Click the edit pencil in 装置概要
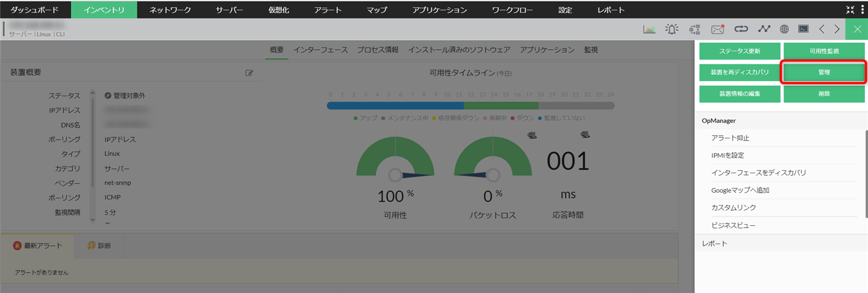This screenshot has height=293, width=868. pyautogui.click(x=250, y=73)
